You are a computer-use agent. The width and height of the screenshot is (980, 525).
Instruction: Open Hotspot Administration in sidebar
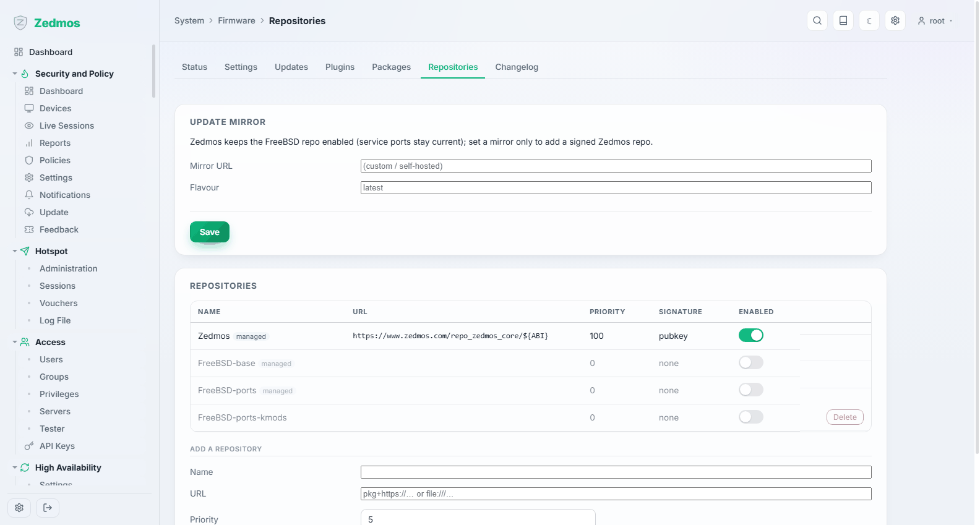click(x=69, y=268)
